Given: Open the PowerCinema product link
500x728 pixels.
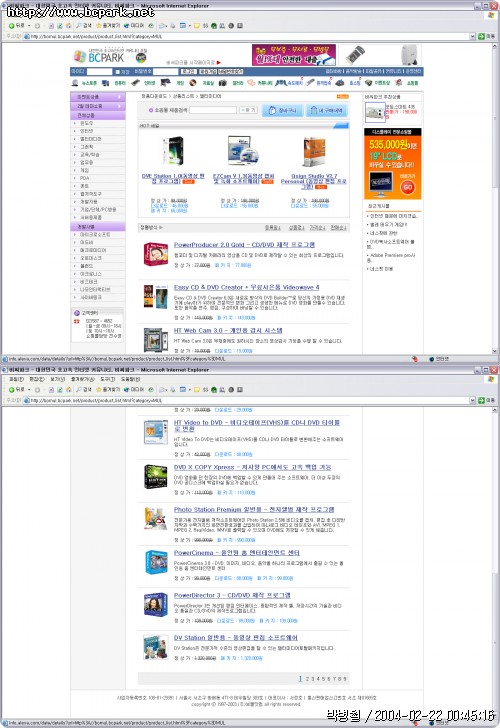Looking at the screenshot, I should point(237,552).
